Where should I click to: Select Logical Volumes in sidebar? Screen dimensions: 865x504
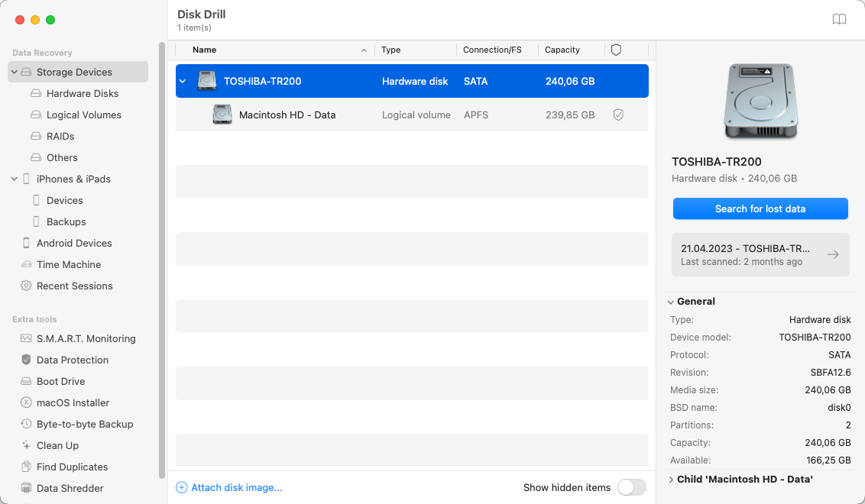[83, 115]
